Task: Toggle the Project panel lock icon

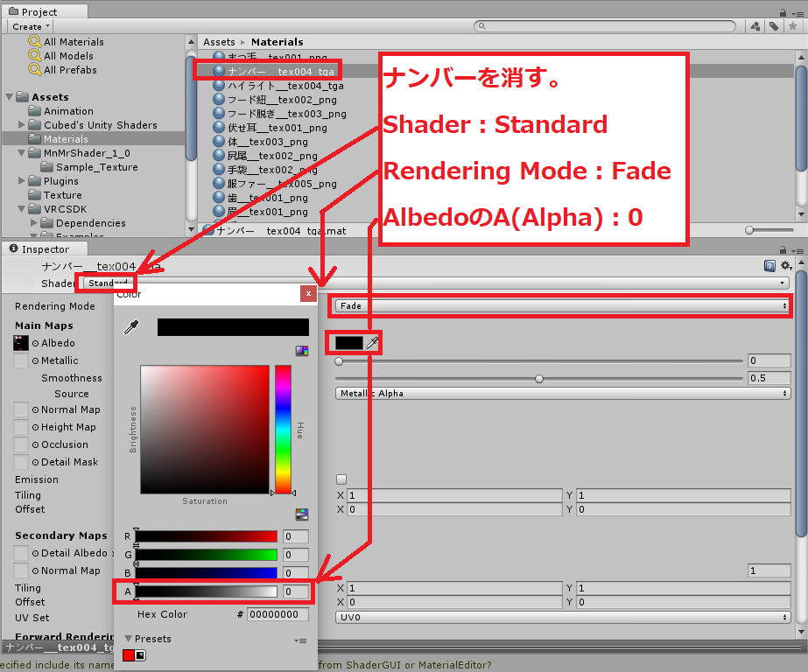Action: pos(783,13)
